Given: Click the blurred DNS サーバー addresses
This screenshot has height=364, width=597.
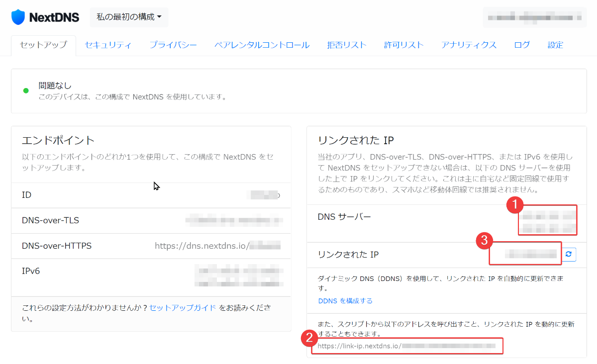Looking at the screenshot, I should pos(548,222).
